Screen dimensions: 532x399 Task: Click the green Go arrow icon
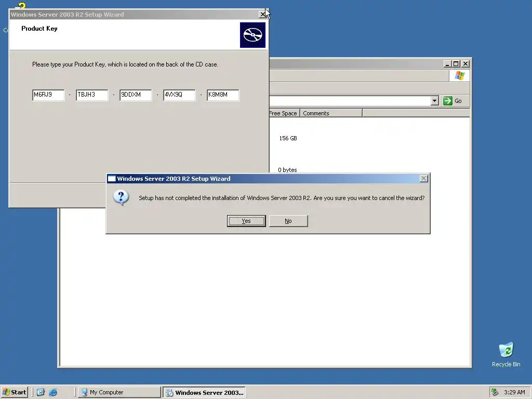(x=447, y=101)
